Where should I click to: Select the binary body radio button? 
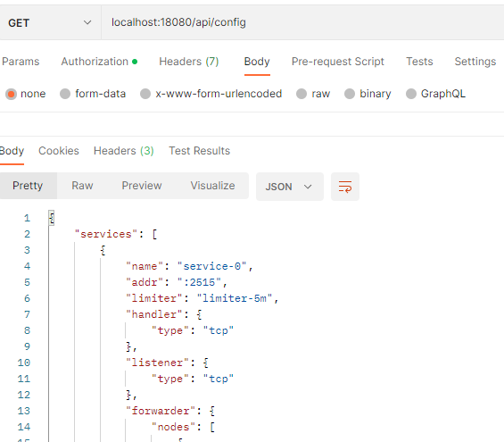point(350,94)
